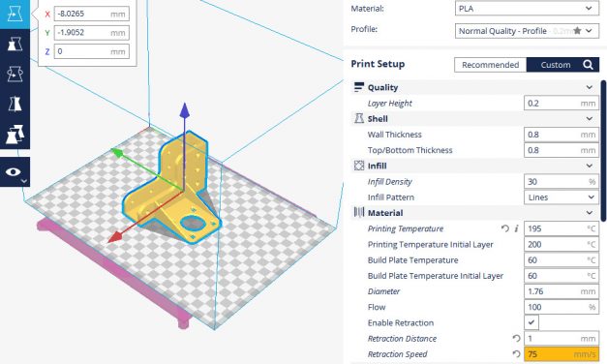Edit the Top/Bottom Thickness value field

(561, 150)
